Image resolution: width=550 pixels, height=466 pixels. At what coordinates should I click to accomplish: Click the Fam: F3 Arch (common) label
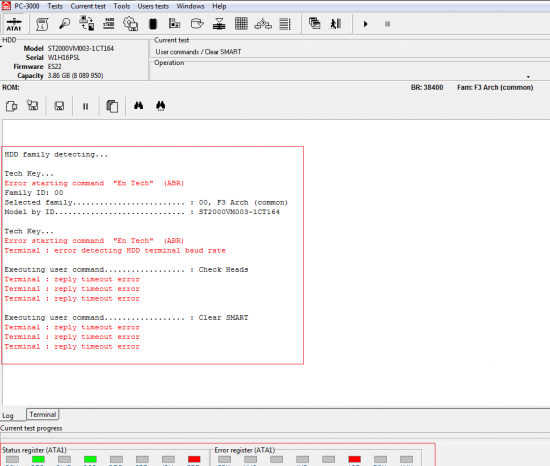click(x=495, y=87)
